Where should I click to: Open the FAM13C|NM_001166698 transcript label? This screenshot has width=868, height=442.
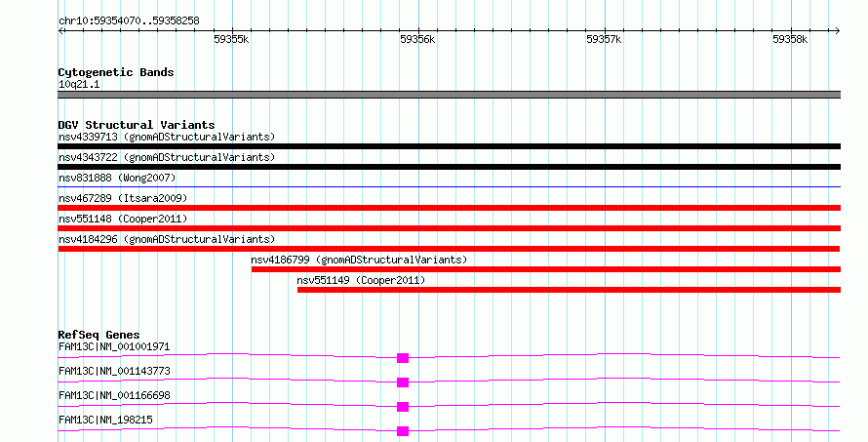(114, 395)
